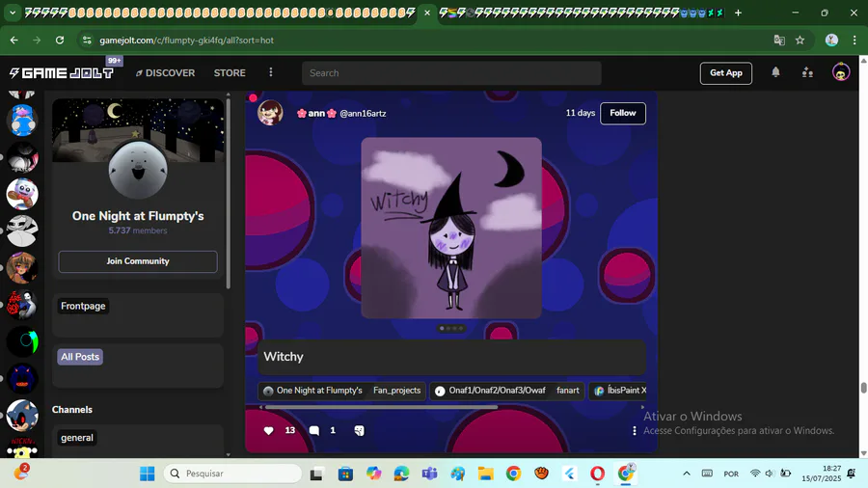Open the Google Translate page icon
This screenshot has height=488, width=868.
pos(779,40)
